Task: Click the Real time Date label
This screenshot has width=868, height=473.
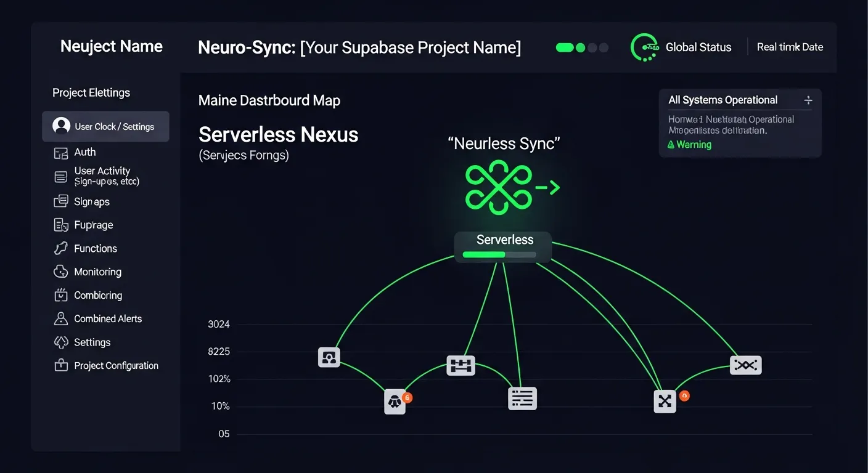Action: pyautogui.click(x=790, y=47)
